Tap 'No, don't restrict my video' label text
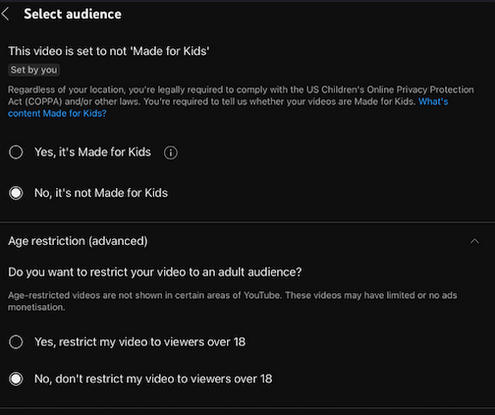Screen dimensions: 495x415 (x=153, y=379)
